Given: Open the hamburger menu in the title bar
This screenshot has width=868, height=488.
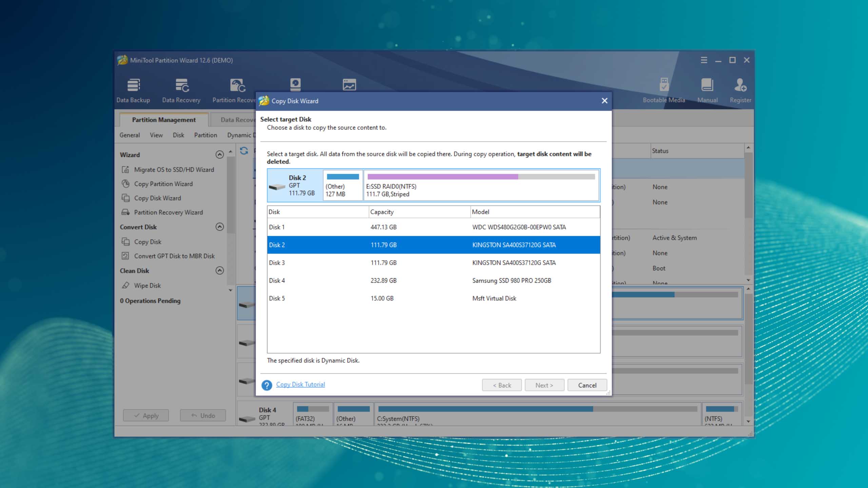Looking at the screenshot, I should point(704,60).
